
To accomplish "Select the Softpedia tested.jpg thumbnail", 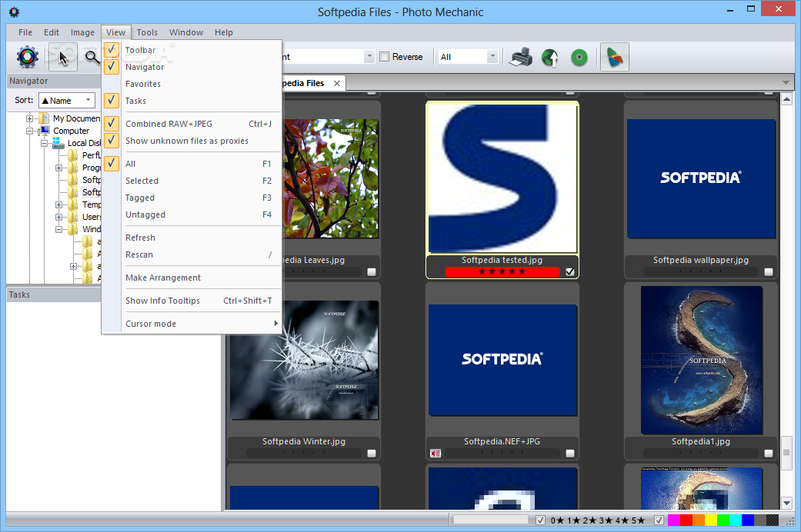I will coord(502,178).
